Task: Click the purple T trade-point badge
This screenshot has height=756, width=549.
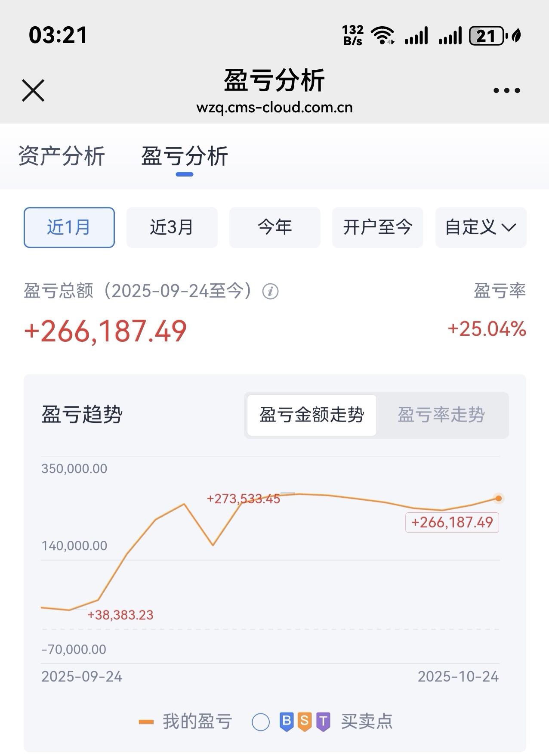Action: point(323,722)
